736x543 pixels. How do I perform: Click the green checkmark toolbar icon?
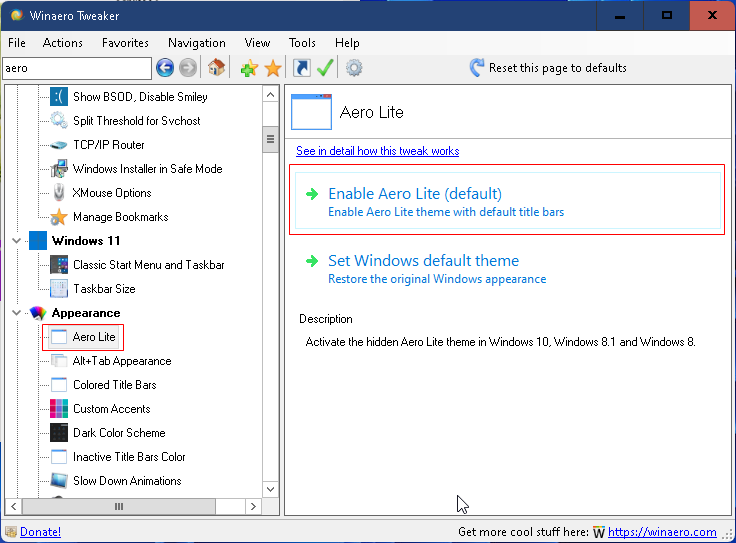coord(325,68)
